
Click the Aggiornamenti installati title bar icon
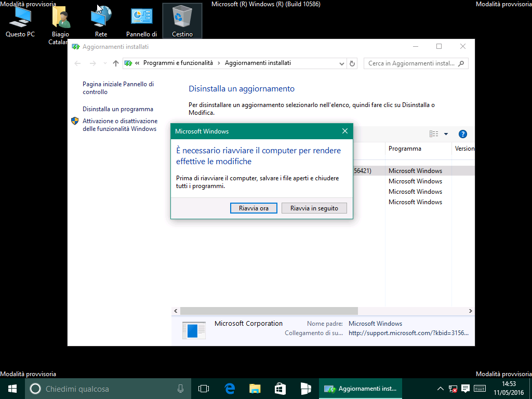76,47
